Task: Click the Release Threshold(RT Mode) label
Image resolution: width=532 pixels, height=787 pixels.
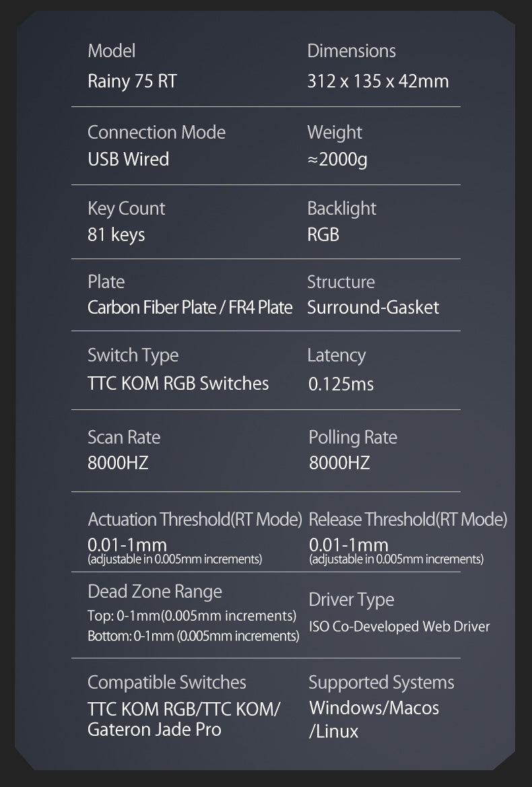Action: (x=407, y=519)
